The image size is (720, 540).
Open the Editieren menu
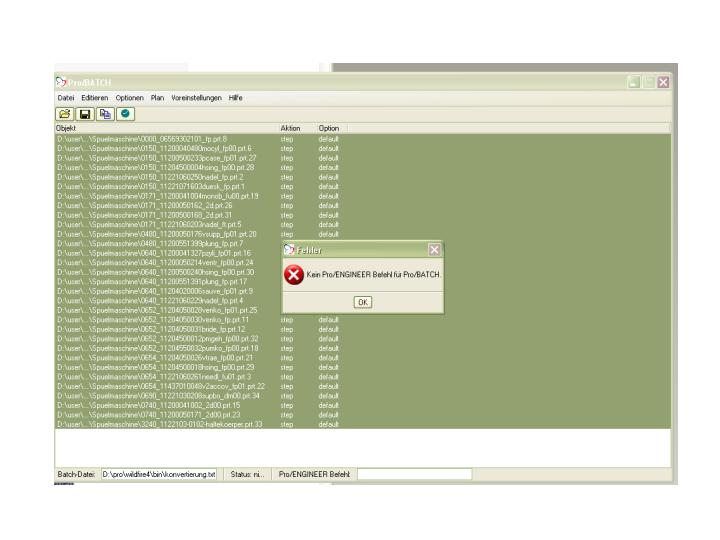95,98
